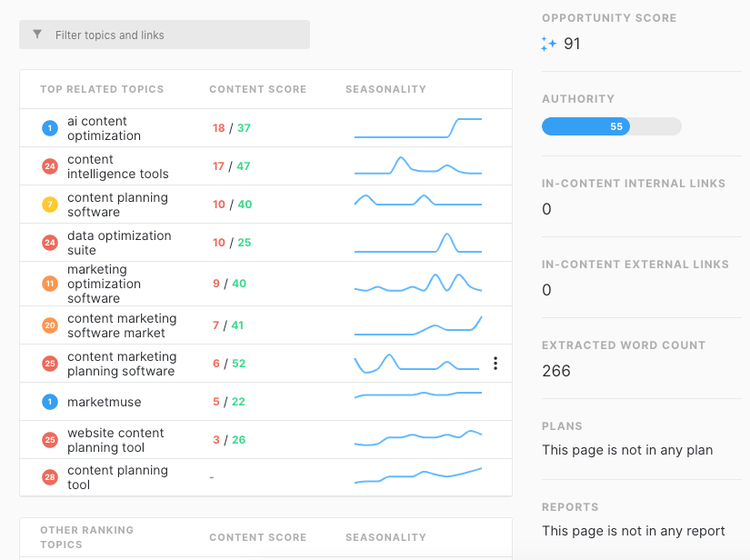Viewport: 750px width, 560px height.
Task: Sort by Content Score column in top table
Action: (x=257, y=89)
